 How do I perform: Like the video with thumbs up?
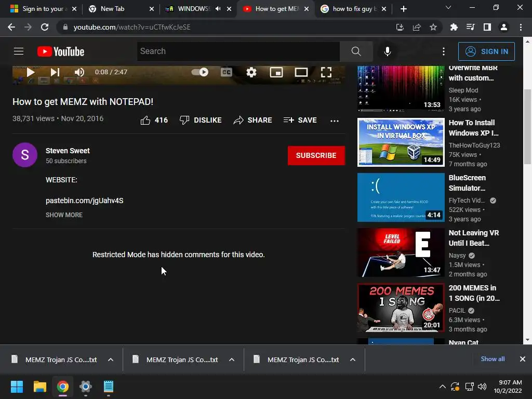[154, 120]
